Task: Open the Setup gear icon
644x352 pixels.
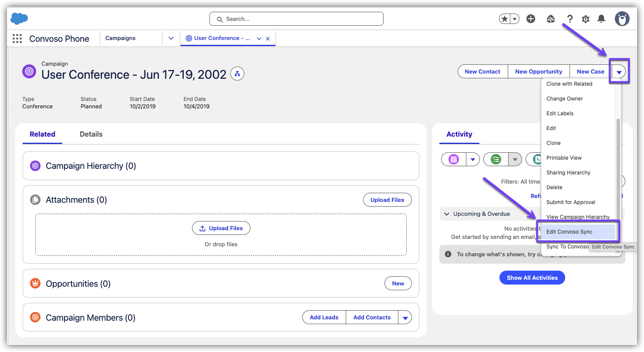Action: 586,19
